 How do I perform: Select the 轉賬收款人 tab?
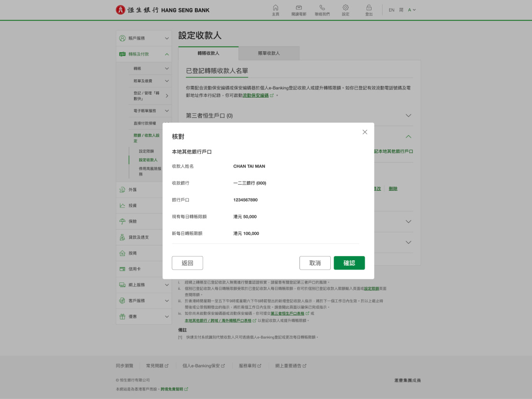click(208, 53)
